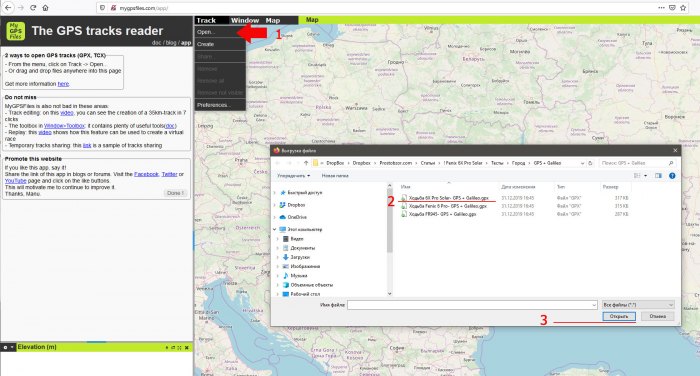Toggle the preview pane icon in the dialog

[x=658, y=176]
